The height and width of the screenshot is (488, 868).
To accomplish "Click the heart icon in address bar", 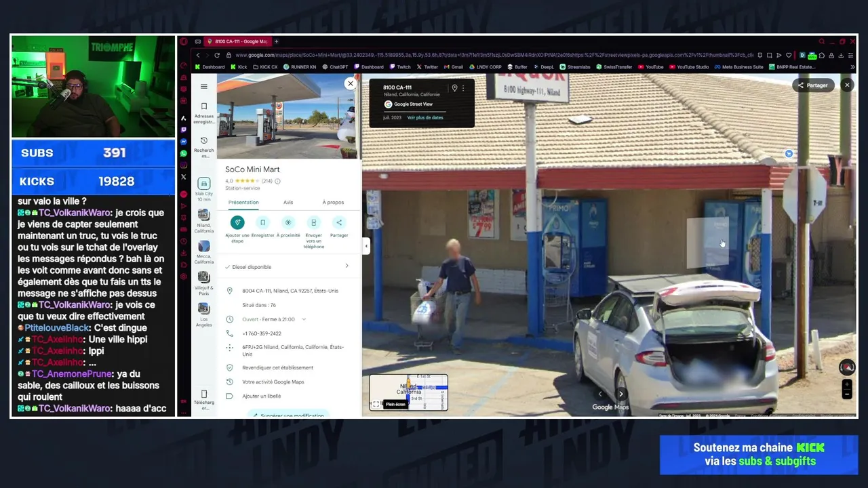I will 789,55.
